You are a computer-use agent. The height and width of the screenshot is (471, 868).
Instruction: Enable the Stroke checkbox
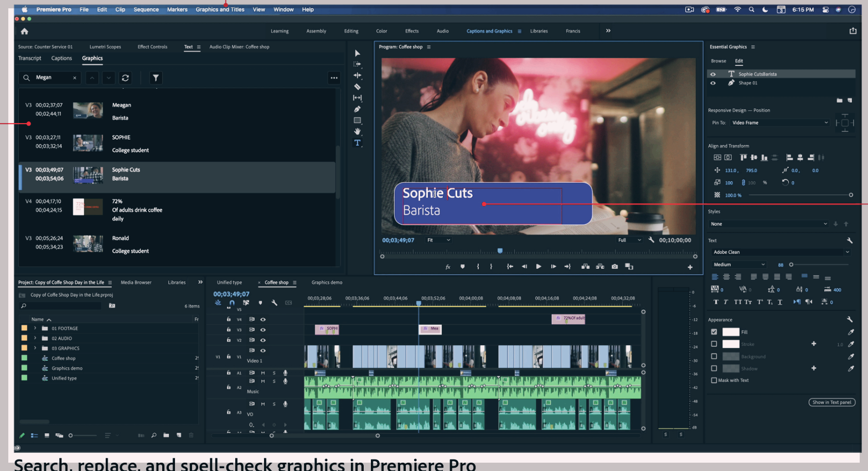click(714, 344)
